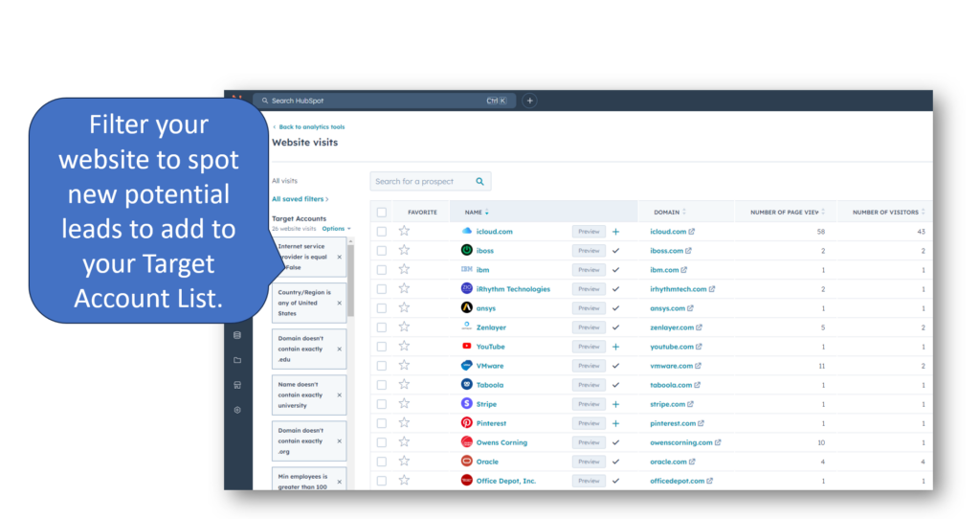The height and width of the screenshot is (519, 980).
Task: Select the All visits view
Action: (x=283, y=181)
